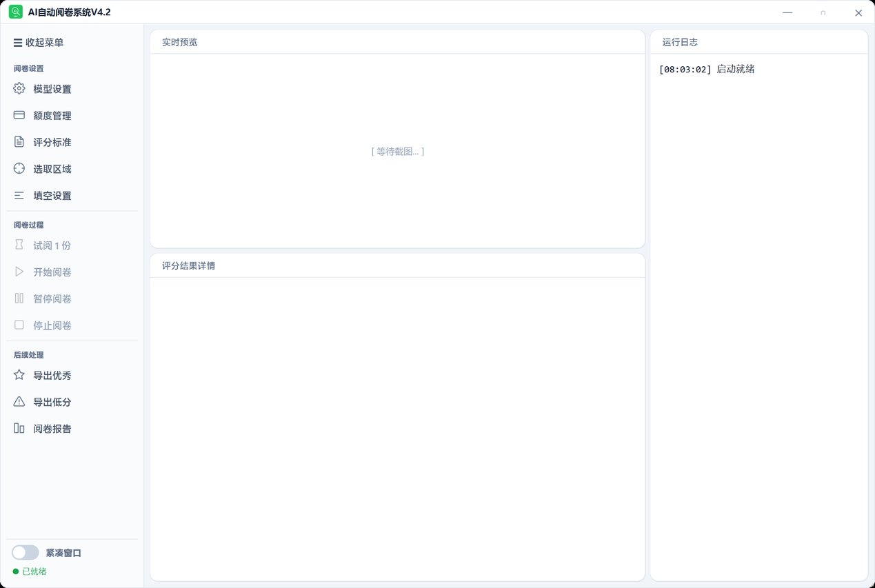Click the 运行日志 panel header

pos(759,42)
